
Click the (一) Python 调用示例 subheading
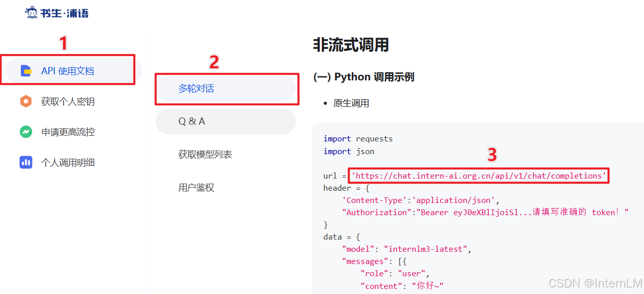[x=364, y=77]
